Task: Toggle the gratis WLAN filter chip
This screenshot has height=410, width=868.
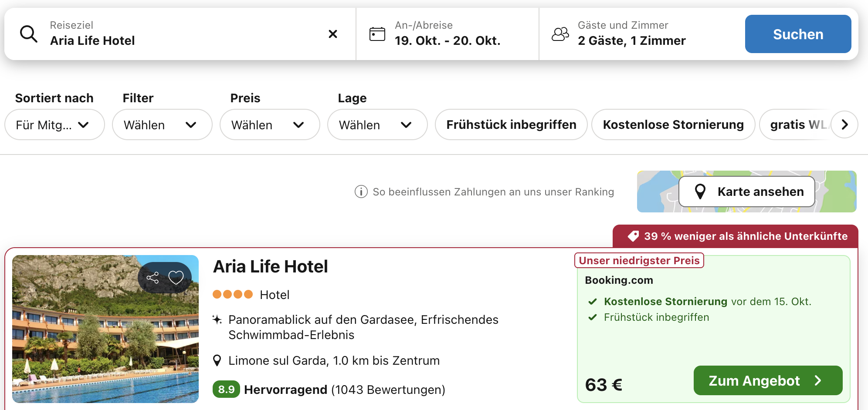Action: [794, 125]
